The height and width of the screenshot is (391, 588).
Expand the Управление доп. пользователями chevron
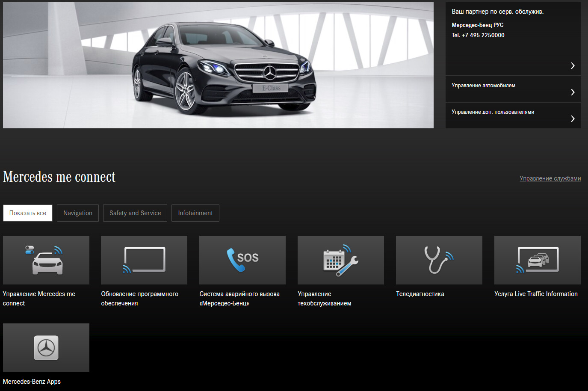(x=573, y=118)
